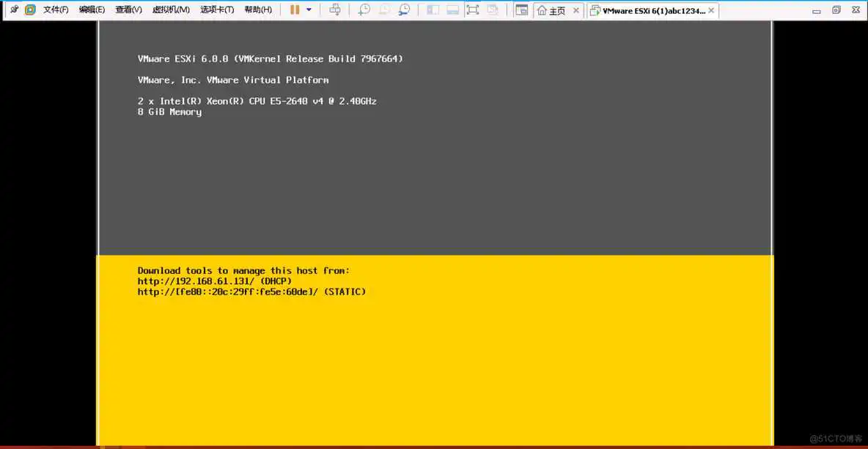Click VMware Virtual Platform text line

(233, 80)
